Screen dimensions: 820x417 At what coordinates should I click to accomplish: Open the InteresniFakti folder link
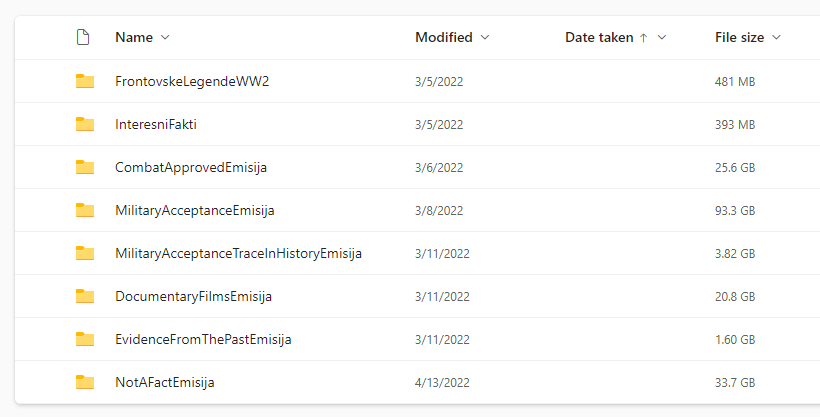pyautogui.click(x=163, y=124)
